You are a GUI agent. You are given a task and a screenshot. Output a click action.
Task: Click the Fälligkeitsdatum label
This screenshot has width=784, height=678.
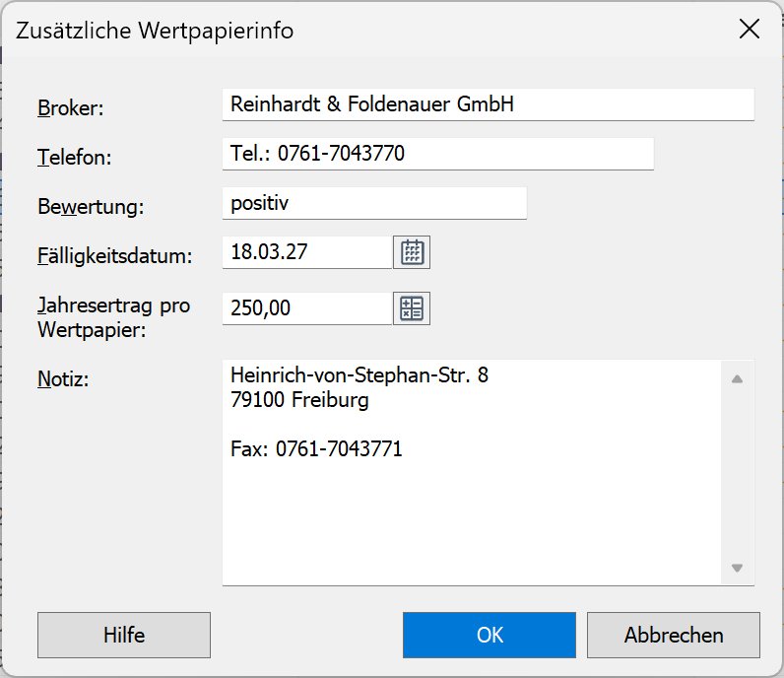click(x=114, y=257)
